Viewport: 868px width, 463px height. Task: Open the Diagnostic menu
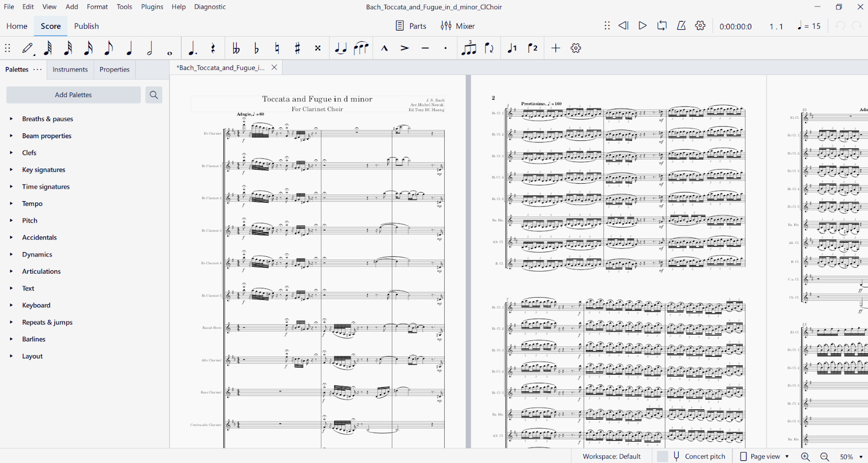[x=210, y=7]
